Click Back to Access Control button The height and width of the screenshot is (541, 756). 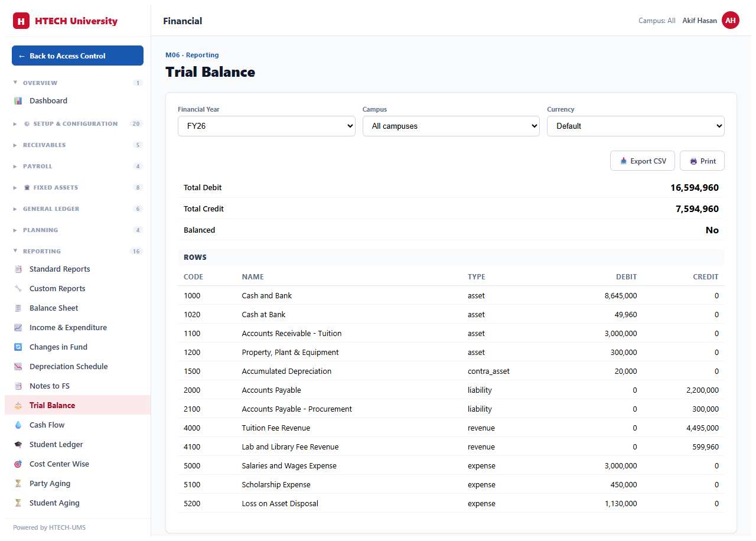pyautogui.click(x=77, y=56)
